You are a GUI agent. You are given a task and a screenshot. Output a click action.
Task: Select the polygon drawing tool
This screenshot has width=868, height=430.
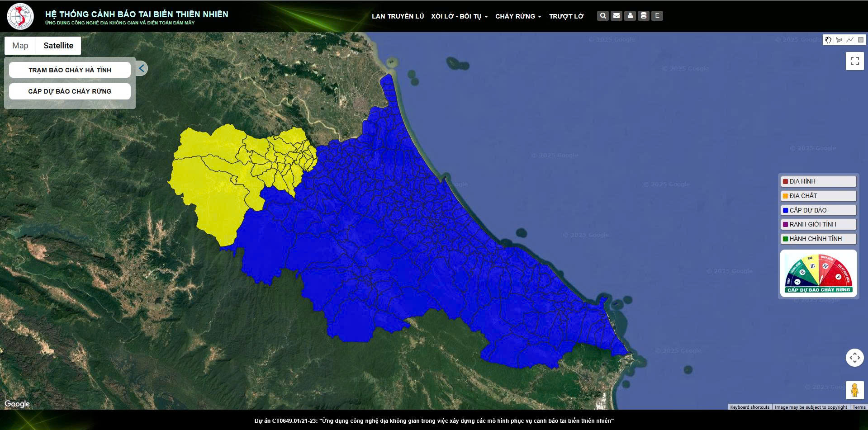pyautogui.click(x=839, y=40)
